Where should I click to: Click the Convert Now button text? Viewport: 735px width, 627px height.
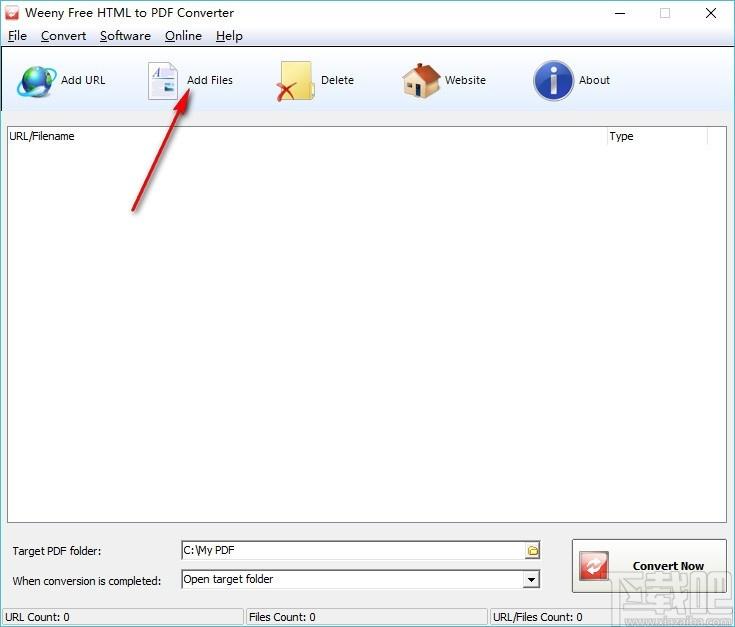coord(668,566)
